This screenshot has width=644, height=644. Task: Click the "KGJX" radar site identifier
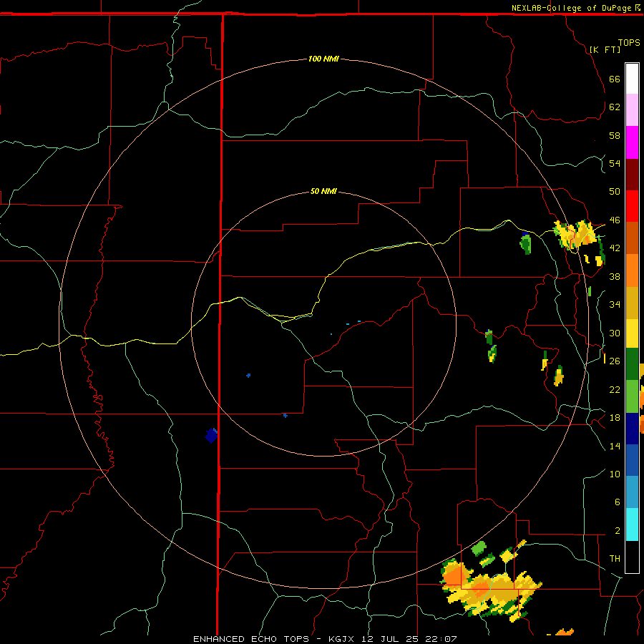pyautogui.click(x=341, y=639)
